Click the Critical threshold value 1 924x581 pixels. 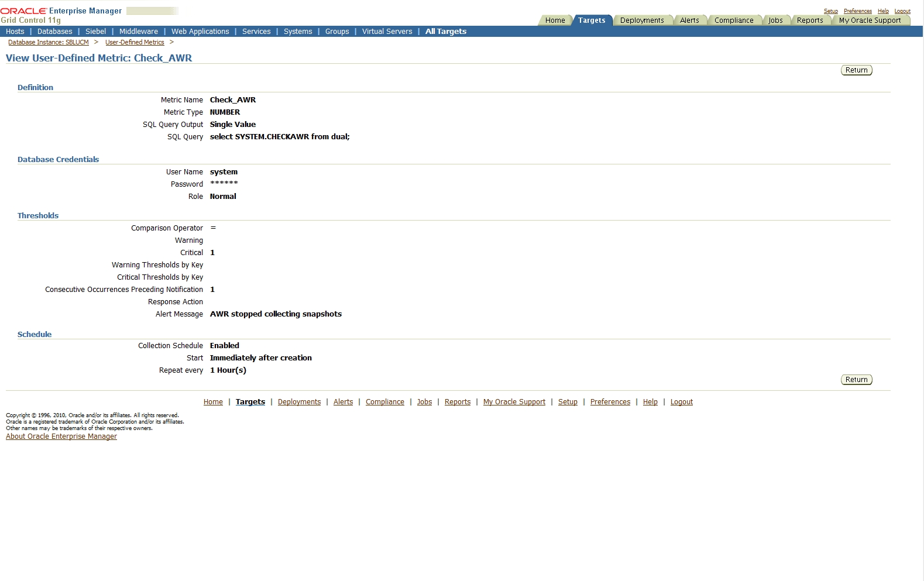pyautogui.click(x=212, y=253)
